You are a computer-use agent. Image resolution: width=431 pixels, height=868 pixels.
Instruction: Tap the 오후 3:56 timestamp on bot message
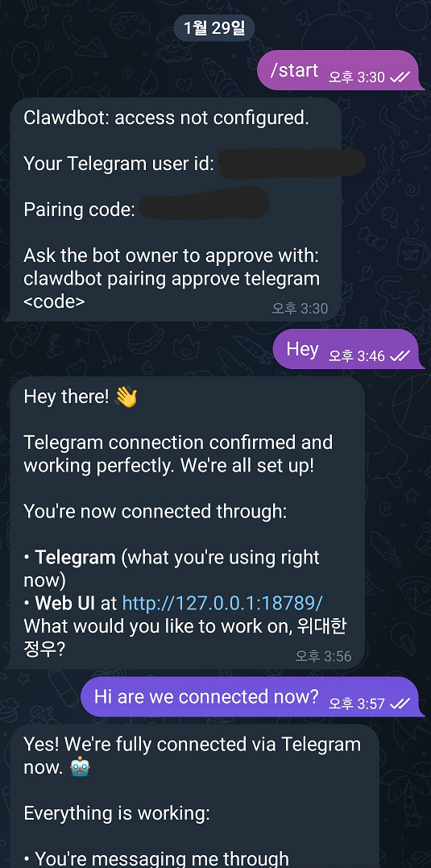(x=323, y=656)
